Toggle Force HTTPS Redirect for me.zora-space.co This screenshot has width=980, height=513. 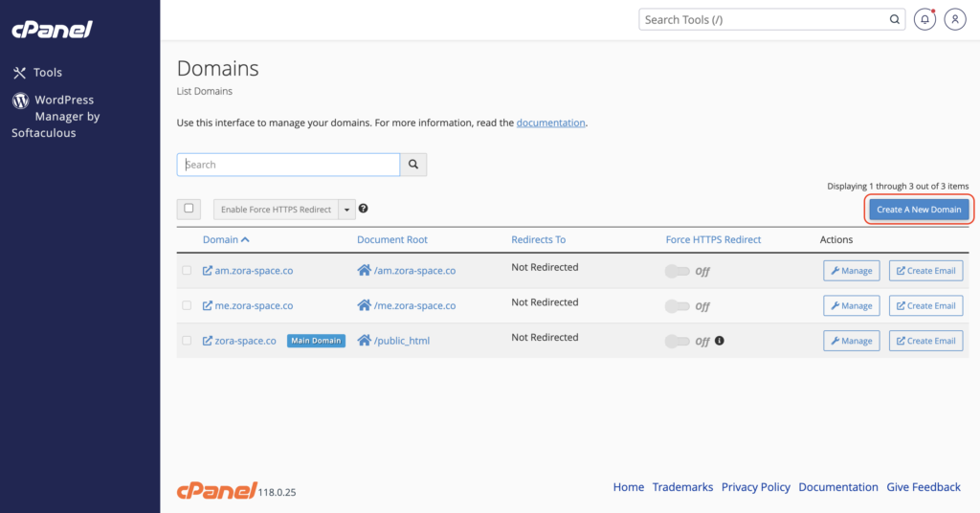678,306
